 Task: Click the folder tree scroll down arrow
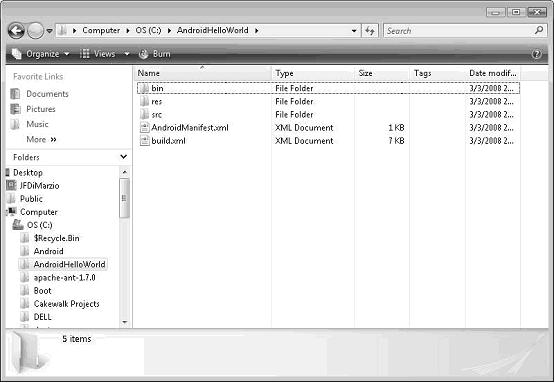[125, 322]
